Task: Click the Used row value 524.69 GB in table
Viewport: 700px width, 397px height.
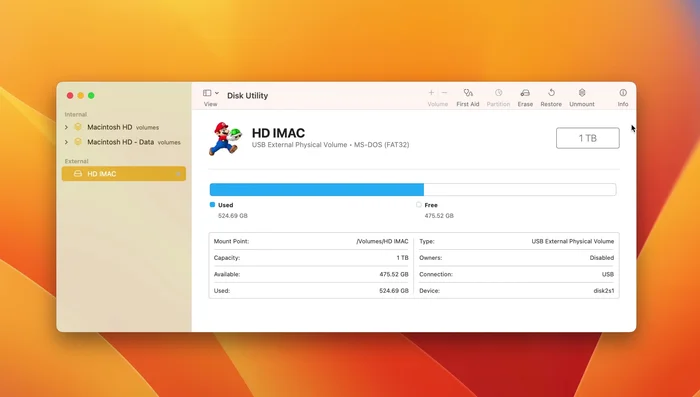Action: click(394, 291)
